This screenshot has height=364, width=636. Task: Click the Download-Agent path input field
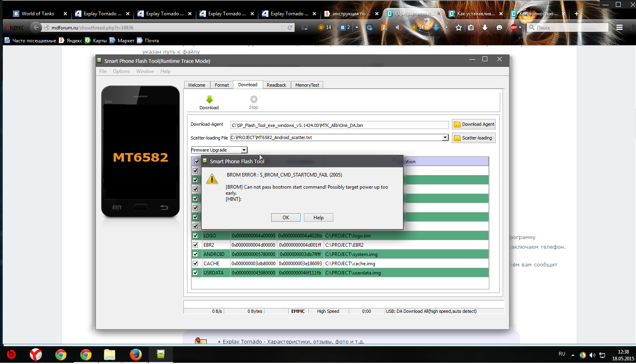[339, 125]
